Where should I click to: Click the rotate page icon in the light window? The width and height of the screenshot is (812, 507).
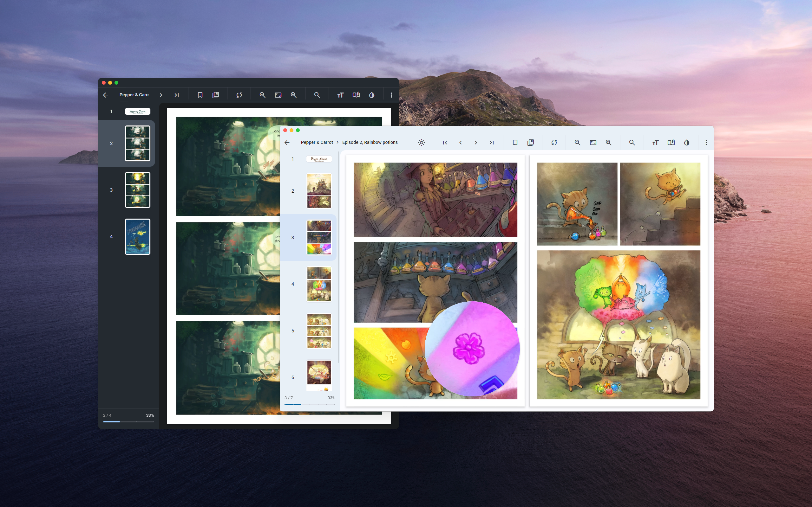pos(554,143)
